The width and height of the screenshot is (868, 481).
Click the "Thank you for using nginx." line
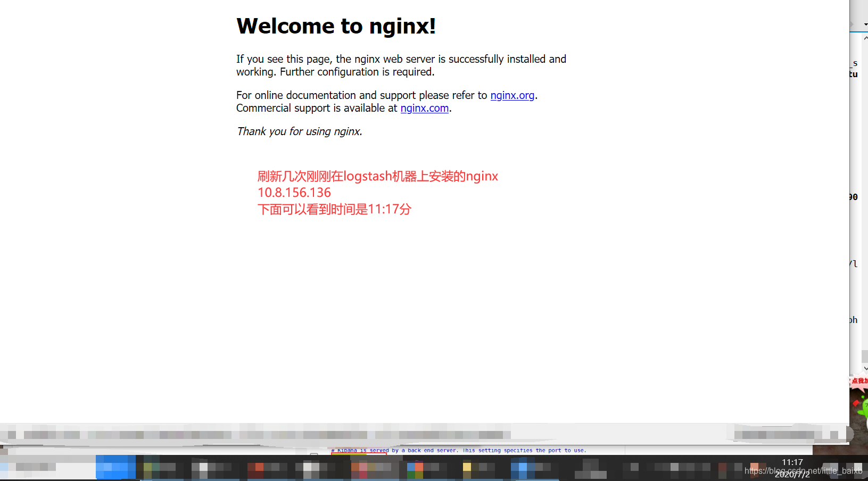click(x=299, y=131)
